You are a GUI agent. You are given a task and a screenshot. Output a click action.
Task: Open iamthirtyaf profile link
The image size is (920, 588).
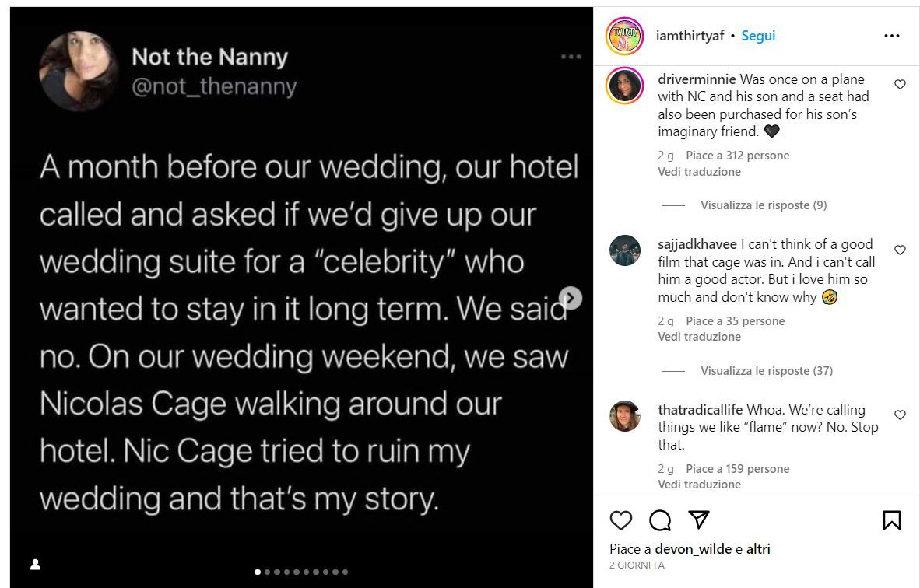click(x=691, y=36)
